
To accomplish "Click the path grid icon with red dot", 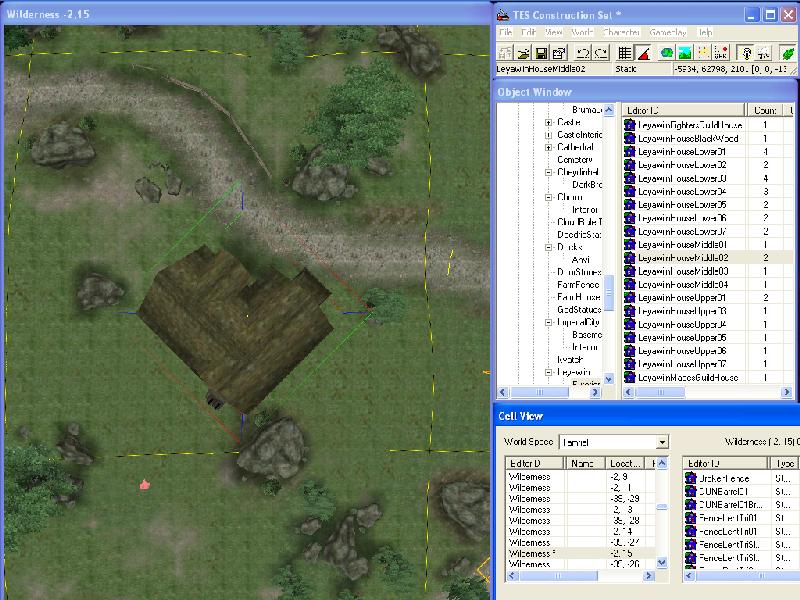I will pyautogui.click(x=721, y=53).
